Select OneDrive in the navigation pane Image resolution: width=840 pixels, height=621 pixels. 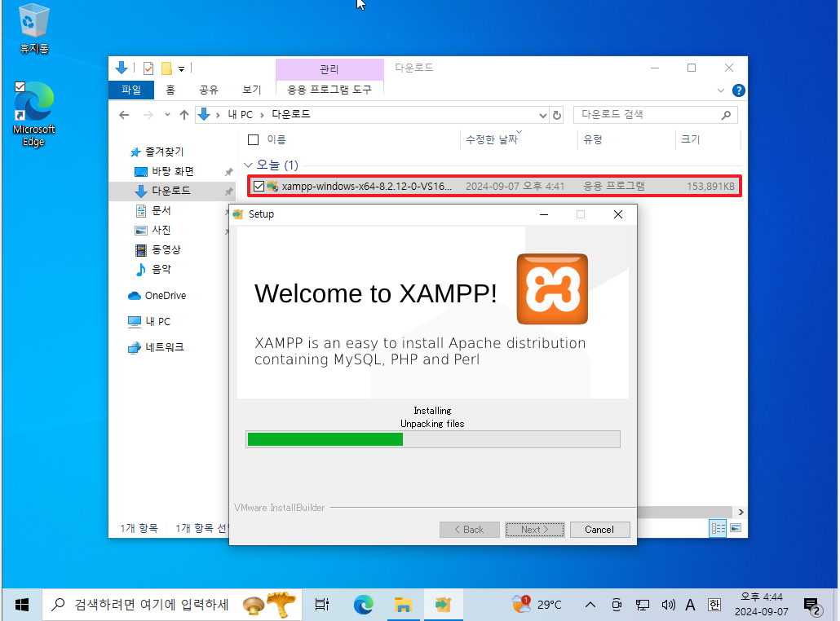click(x=157, y=296)
